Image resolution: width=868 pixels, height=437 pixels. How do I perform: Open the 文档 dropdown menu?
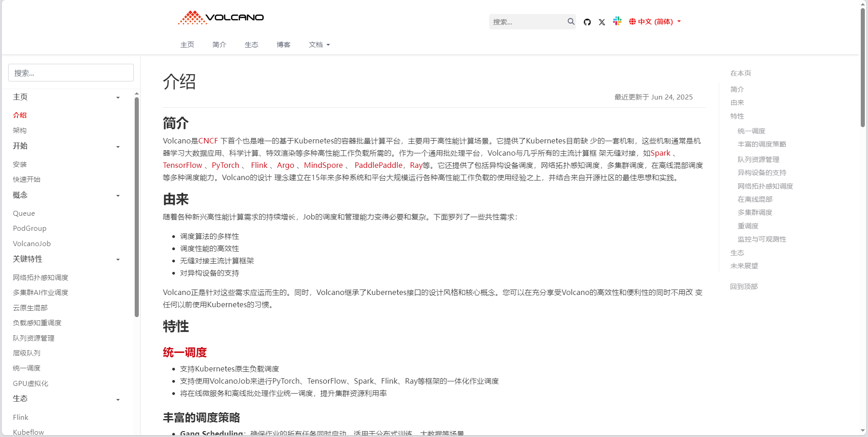[x=319, y=44]
